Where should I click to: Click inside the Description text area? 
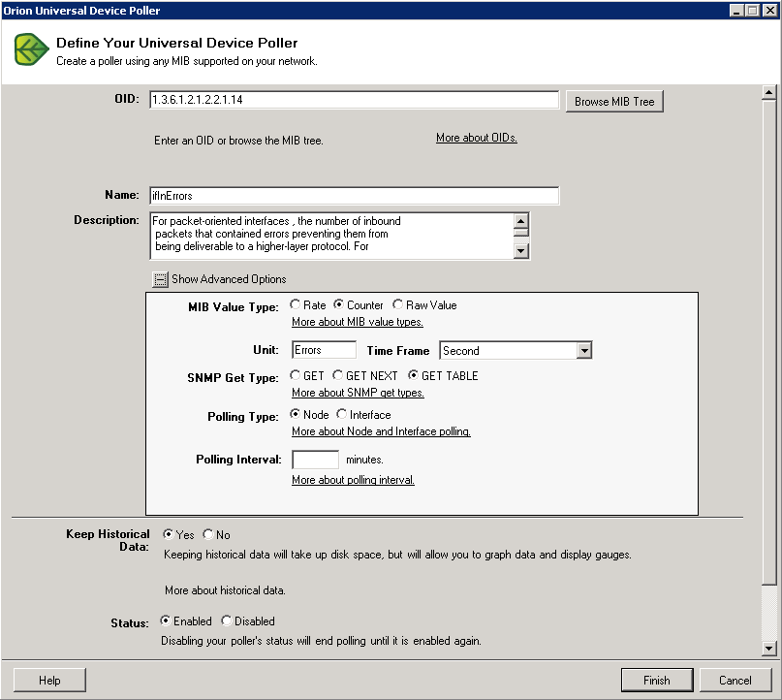[331, 236]
